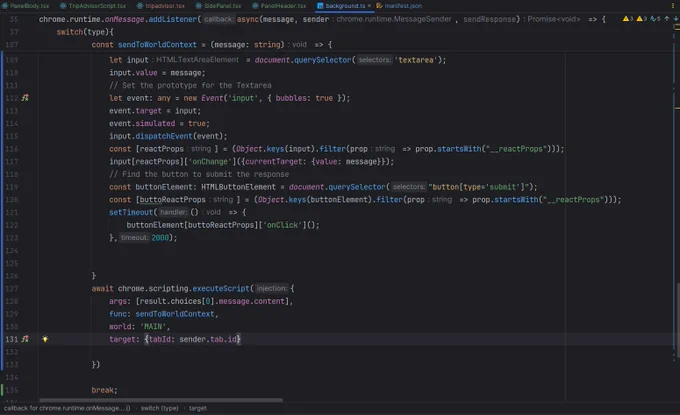Screen dimensions: 680x415
Task: Click 'querySelector' on the textarea line
Action: click(x=322, y=60)
